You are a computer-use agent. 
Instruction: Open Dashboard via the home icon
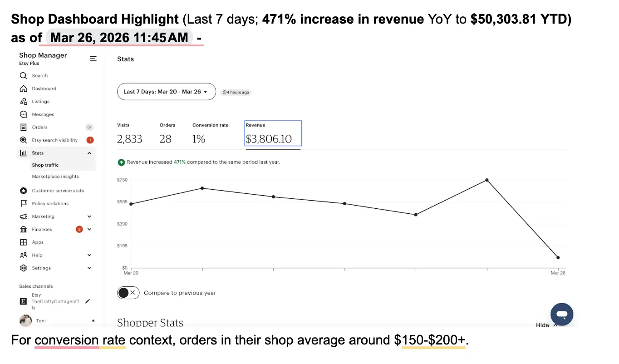pyautogui.click(x=23, y=89)
